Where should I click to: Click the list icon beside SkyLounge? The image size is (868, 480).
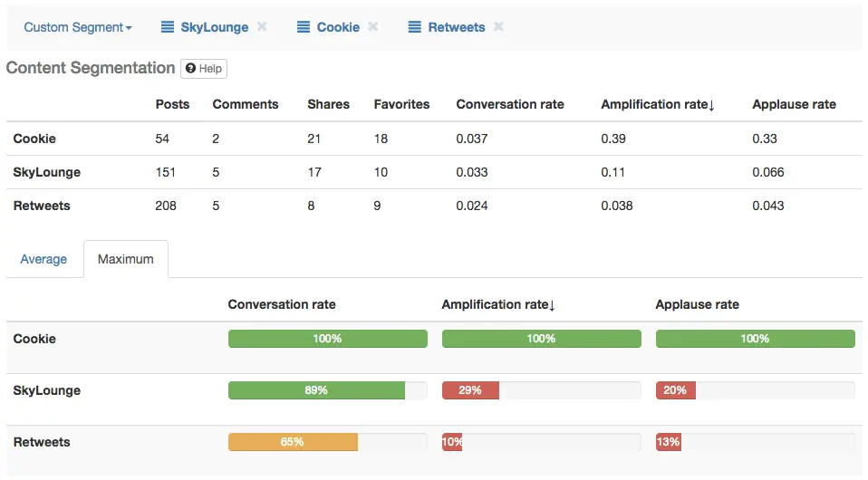(168, 27)
